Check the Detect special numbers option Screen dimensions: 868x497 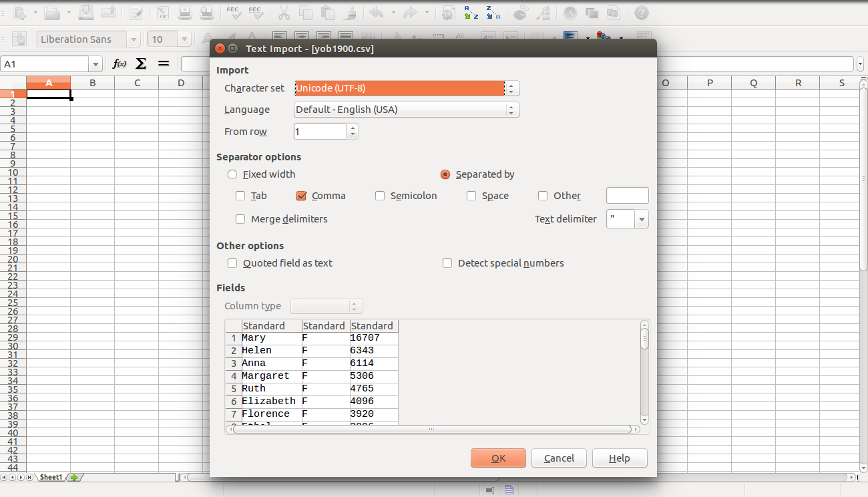point(447,263)
